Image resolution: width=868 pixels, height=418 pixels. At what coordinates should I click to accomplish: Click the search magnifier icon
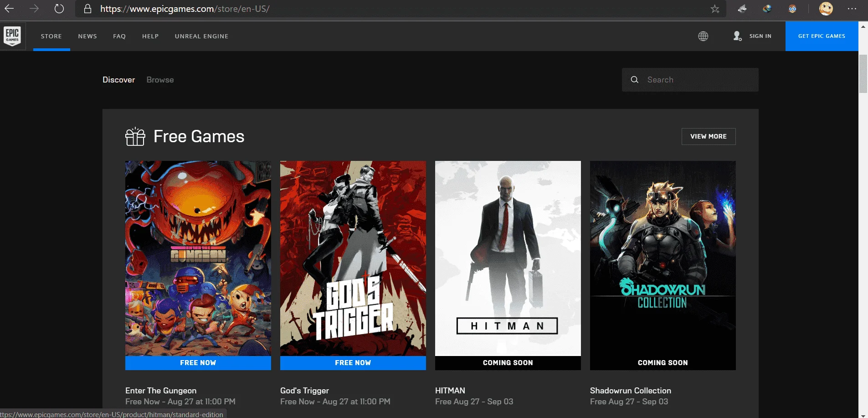(634, 80)
